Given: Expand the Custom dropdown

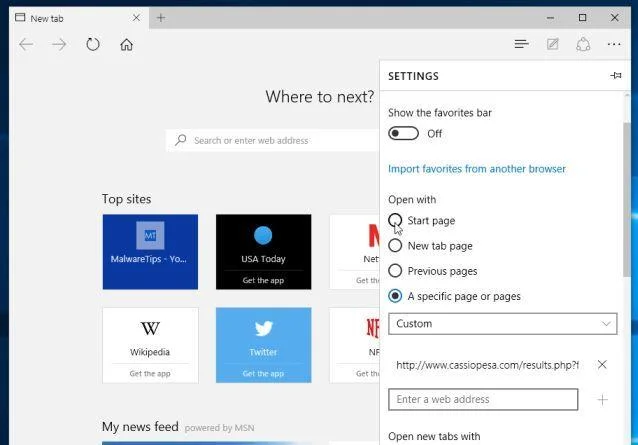Looking at the screenshot, I should [503, 324].
